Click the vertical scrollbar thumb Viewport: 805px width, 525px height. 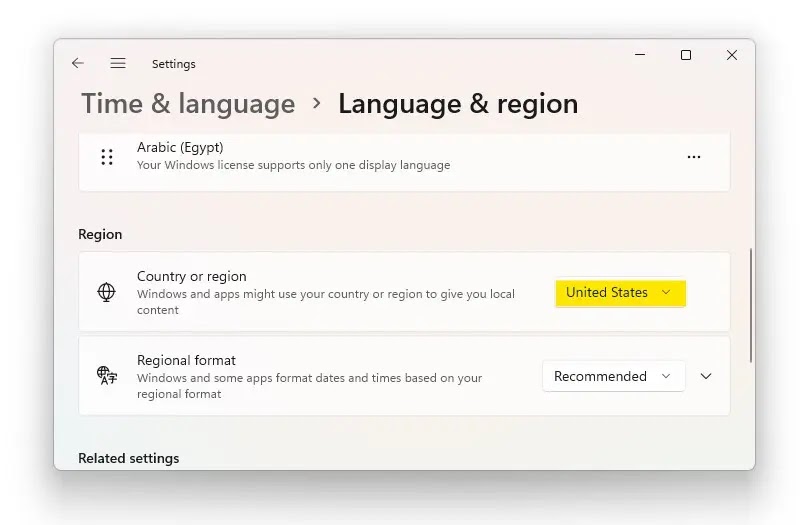click(751, 305)
